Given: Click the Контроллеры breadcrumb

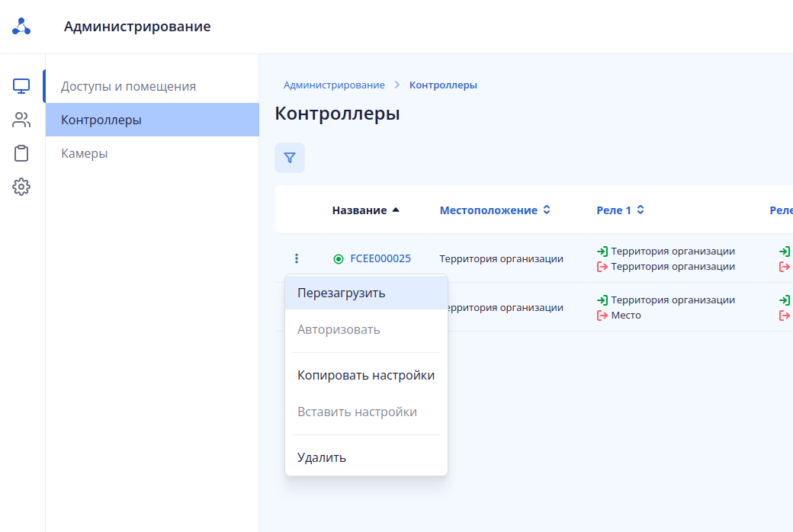Looking at the screenshot, I should (x=443, y=85).
